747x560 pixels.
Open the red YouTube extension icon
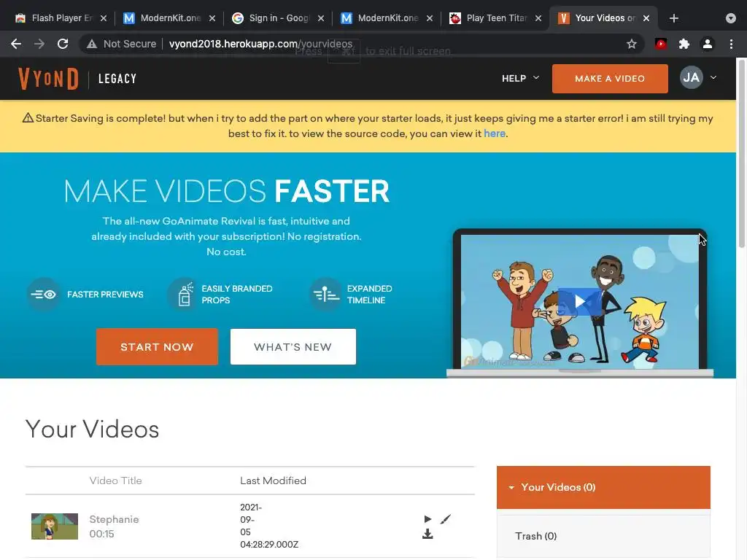pos(661,44)
